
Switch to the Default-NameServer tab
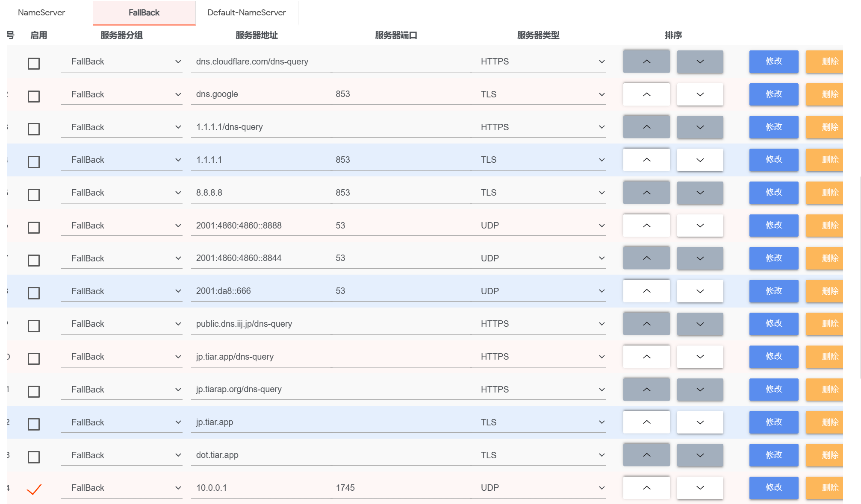246,13
